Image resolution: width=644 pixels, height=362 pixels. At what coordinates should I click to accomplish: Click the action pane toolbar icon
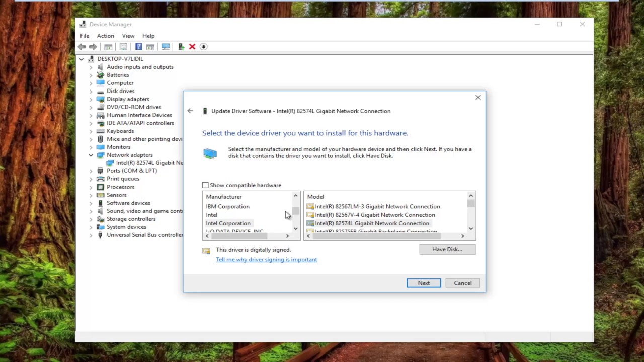[150, 47]
